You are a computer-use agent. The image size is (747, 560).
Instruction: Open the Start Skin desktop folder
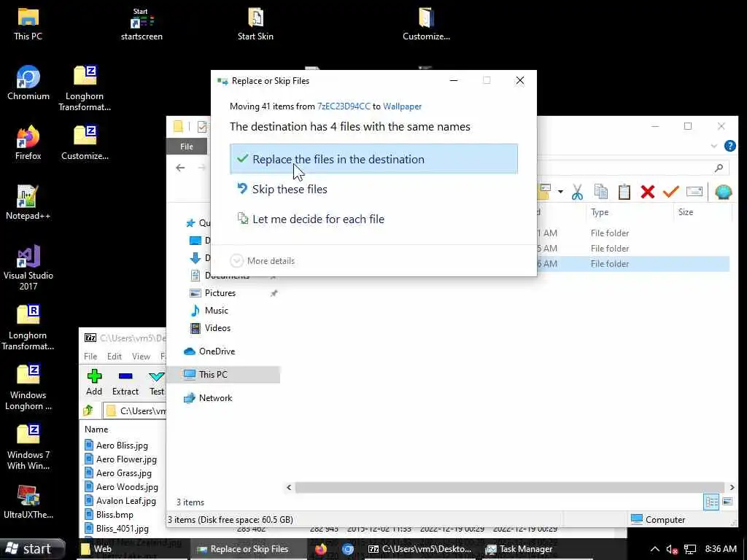pyautogui.click(x=255, y=23)
